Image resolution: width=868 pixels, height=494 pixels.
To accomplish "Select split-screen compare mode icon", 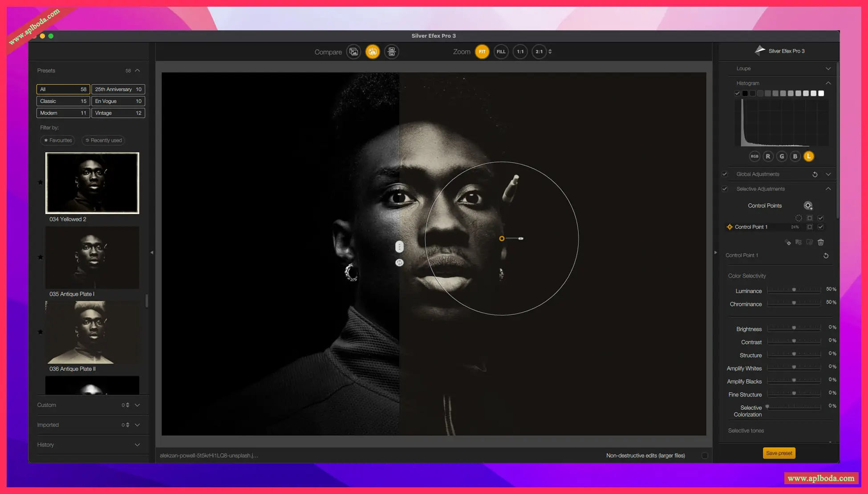I will 373,52.
